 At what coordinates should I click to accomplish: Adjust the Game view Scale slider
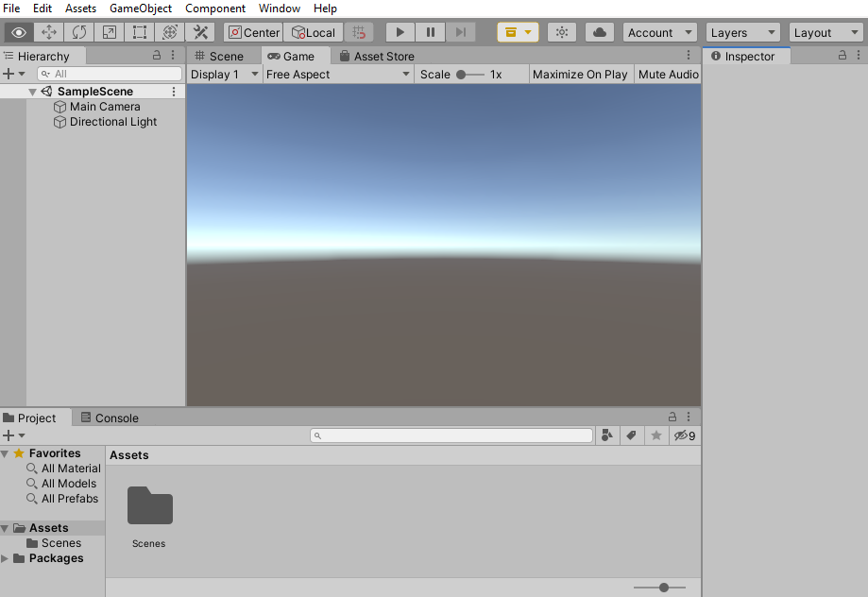470,75
